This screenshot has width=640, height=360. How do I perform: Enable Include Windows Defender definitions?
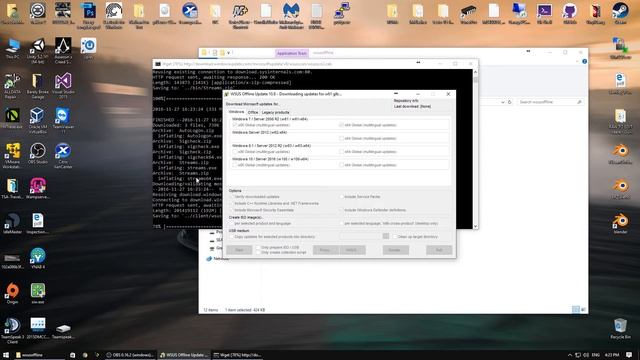click(341, 210)
